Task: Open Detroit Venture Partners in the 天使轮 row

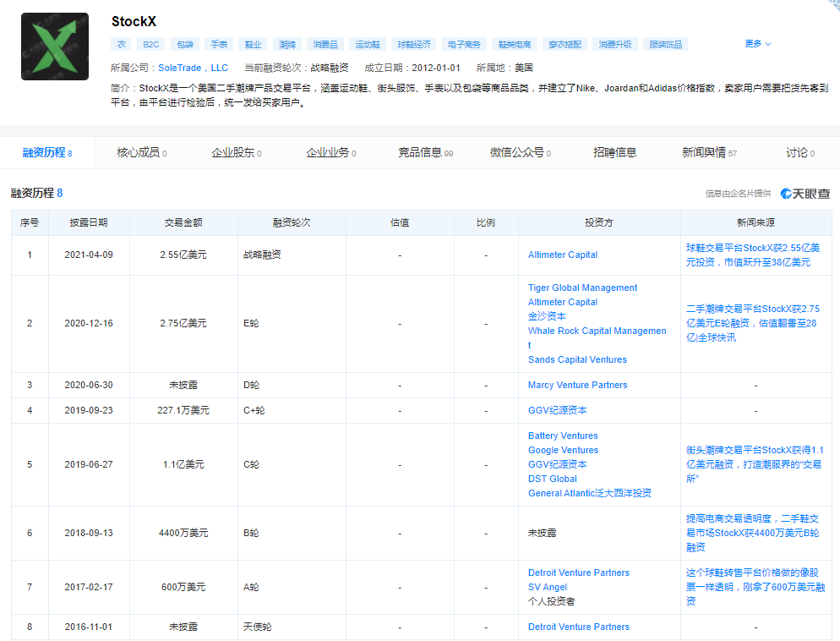Action: [x=579, y=627]
